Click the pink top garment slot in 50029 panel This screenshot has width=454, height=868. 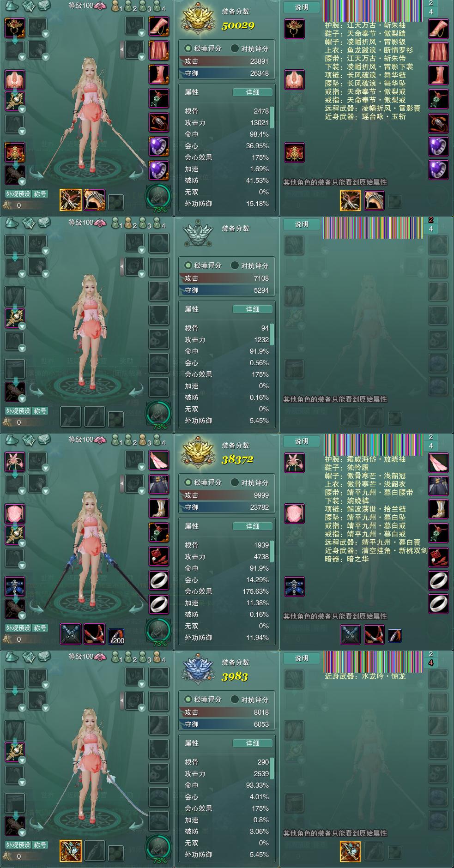[x=15, y=79]
